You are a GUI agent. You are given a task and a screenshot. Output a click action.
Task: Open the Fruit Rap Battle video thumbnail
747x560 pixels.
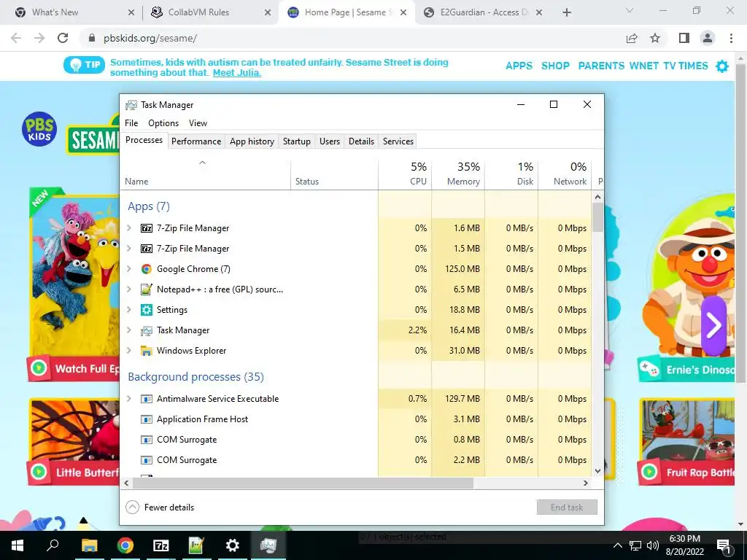[686, 441]
